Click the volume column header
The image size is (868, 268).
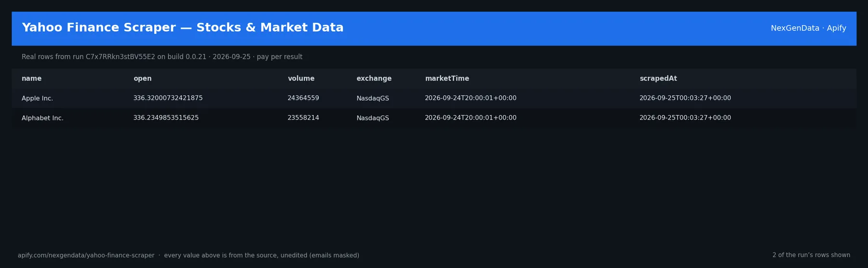point(301,79)
